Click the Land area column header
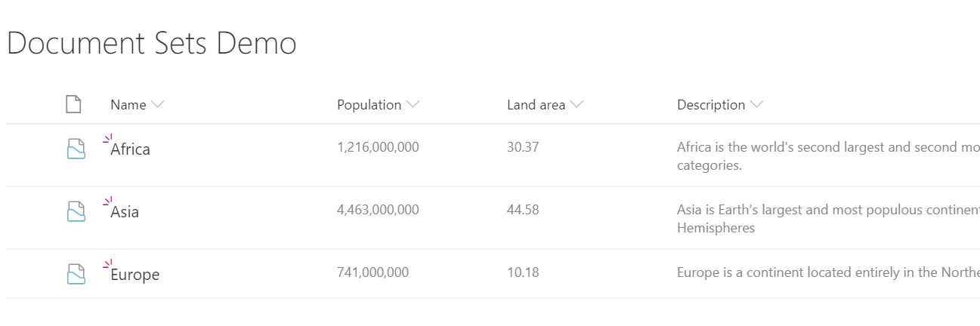This screenshot has height=326, width=980. coord(536,105)
